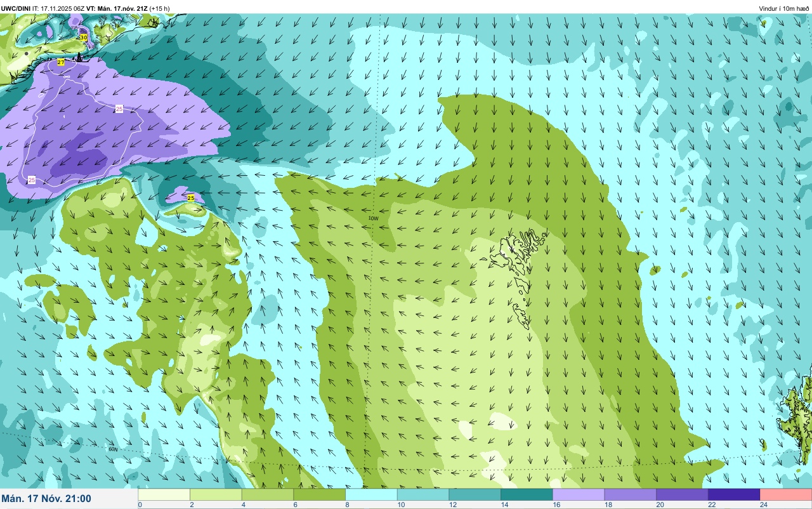812x509 pixels.
Task: Select the 14–16 dark teal legend swatch
Action: coord(527,494)
